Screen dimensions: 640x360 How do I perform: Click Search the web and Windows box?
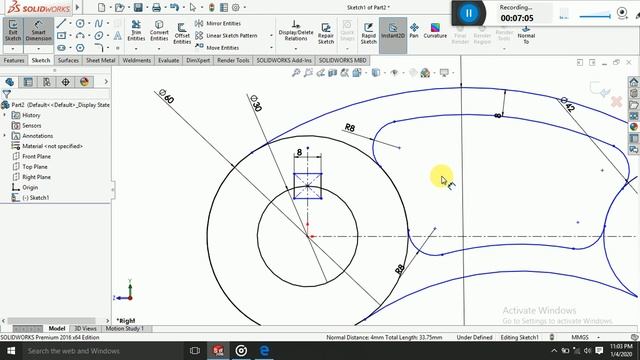tap(101, 351)
